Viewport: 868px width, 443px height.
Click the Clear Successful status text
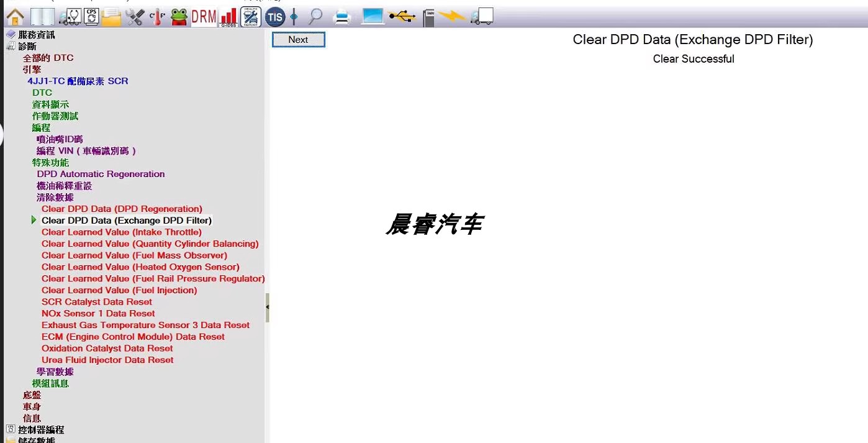(694, 59)
